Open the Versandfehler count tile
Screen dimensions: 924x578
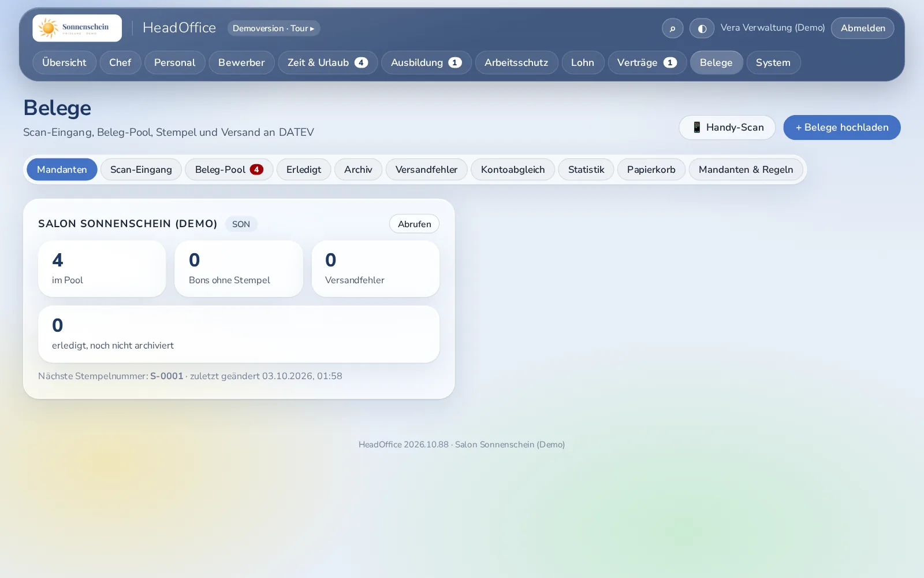(375, 269)
